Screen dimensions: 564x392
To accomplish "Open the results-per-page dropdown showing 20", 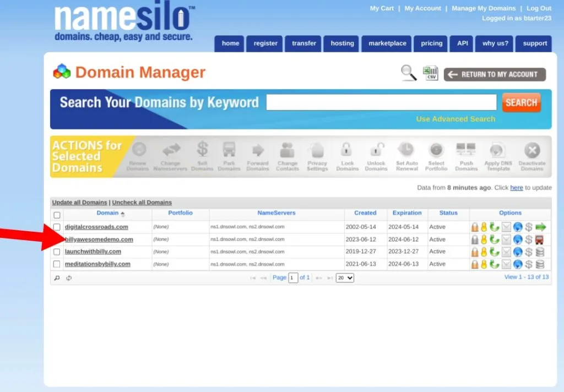I will pos(344,277).
